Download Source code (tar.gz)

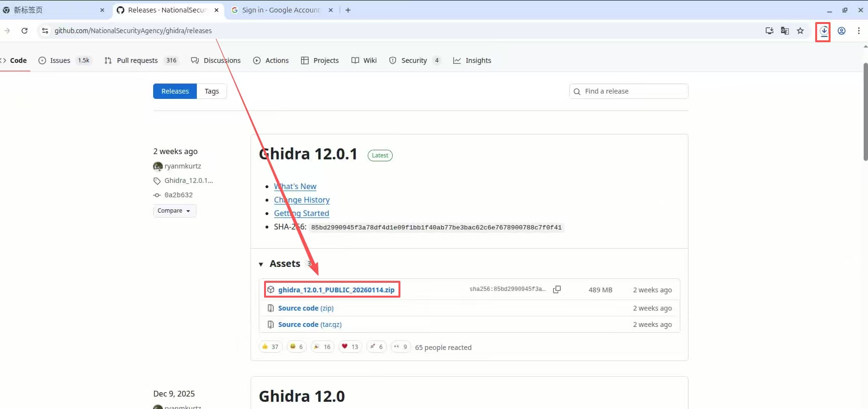pyautogui.click(x=310, y=325)
